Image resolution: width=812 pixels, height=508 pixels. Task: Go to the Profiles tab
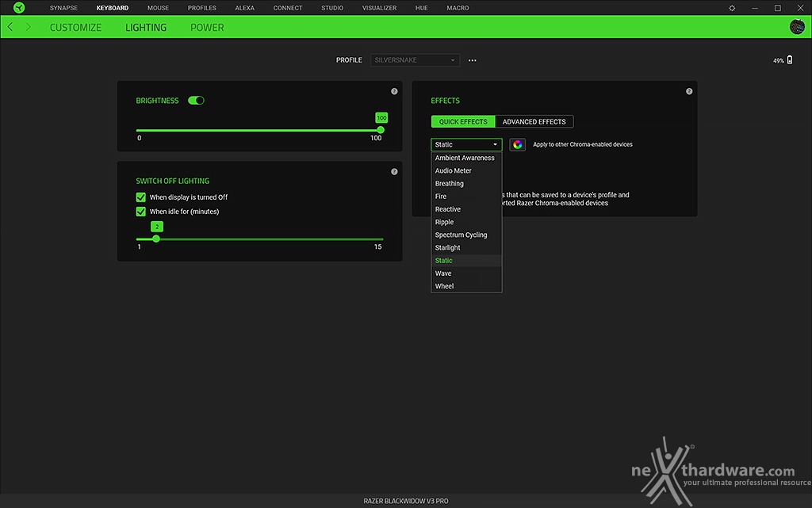click(202, 8)
